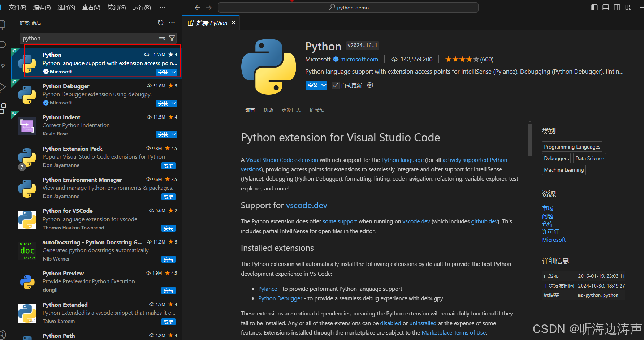The width and height of the screenshot is (644, 340).
Task: Select the Programming Languages category tag
Action: pyautogui.click(x=572, y=147)
